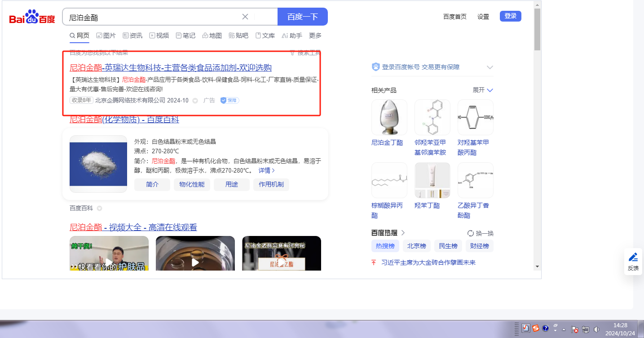Viewport: 644px width, 338px height.
Task: Click the 百度一下 search button
Action: [303, 17]
